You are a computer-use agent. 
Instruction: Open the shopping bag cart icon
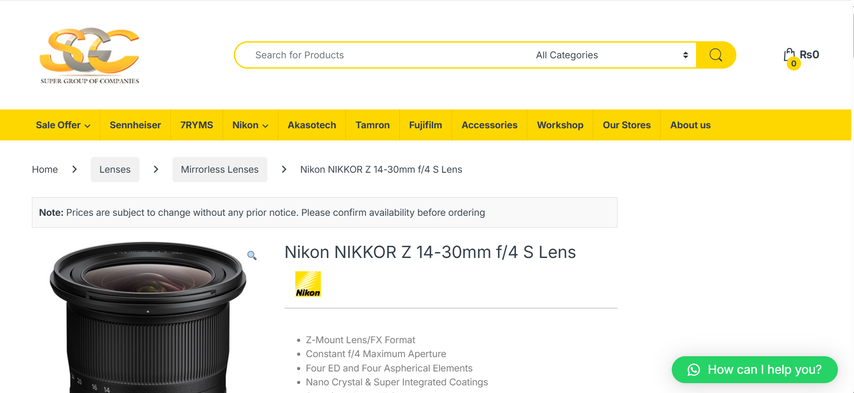(x=789, y=55)
